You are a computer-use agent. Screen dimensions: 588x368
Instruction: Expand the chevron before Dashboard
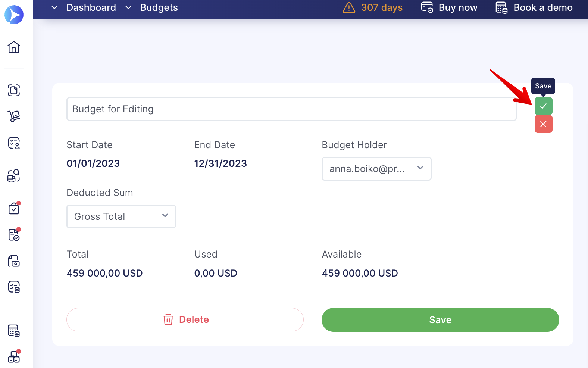click(x=54, y=7)
